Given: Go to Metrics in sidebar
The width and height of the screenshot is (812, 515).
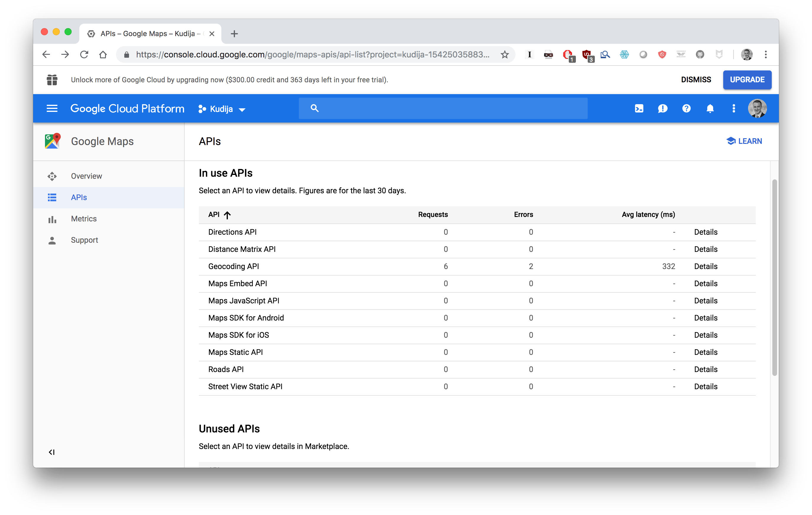Looking at the screenshot, I should point(84,219).
